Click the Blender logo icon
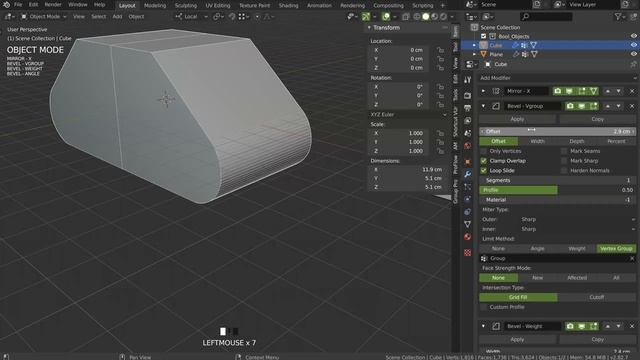Viewport: 640px width, 360px height. [x=6, y=5]
